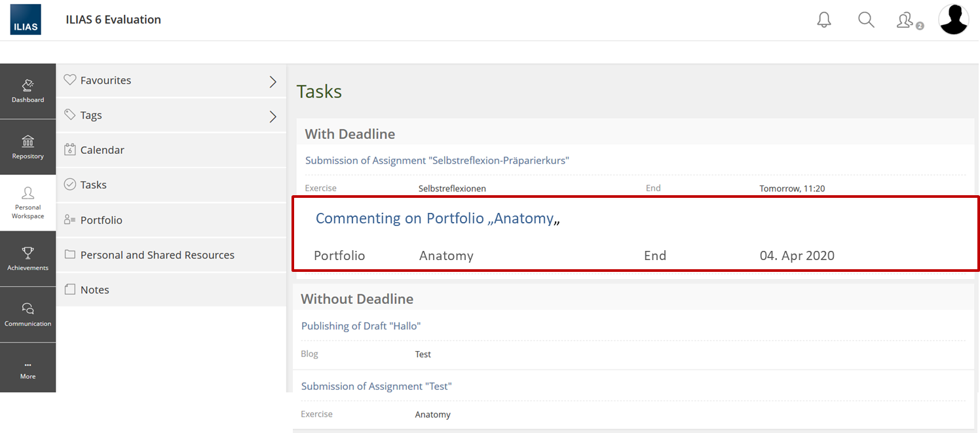
Task: Open the Portfolio menu entry
Action: (101, 220)
